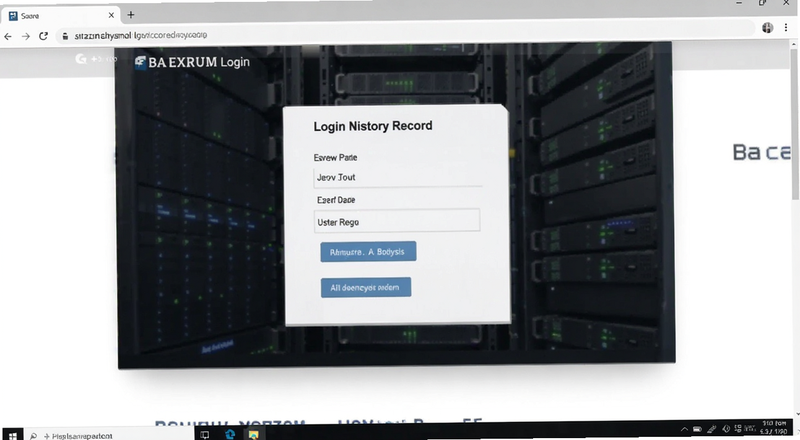Close the Saore browser tab
The height and width of the screenshot is (440, 800).
pyautogui.click(x=111, y=15)
